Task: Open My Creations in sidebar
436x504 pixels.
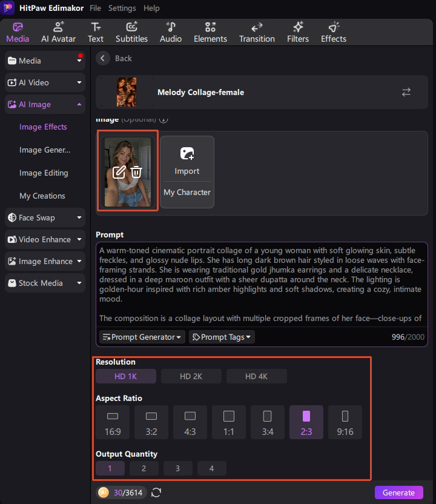Action: coord(42,196)
